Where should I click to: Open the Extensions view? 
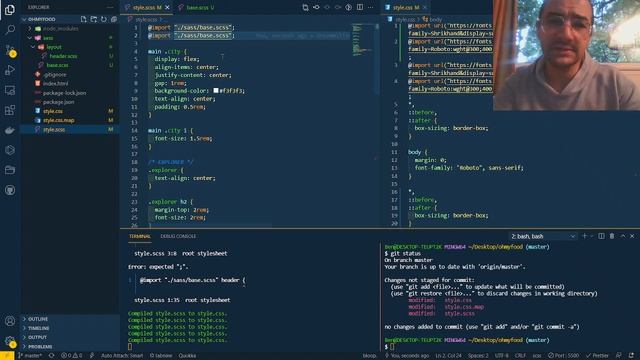click(10, 110)
